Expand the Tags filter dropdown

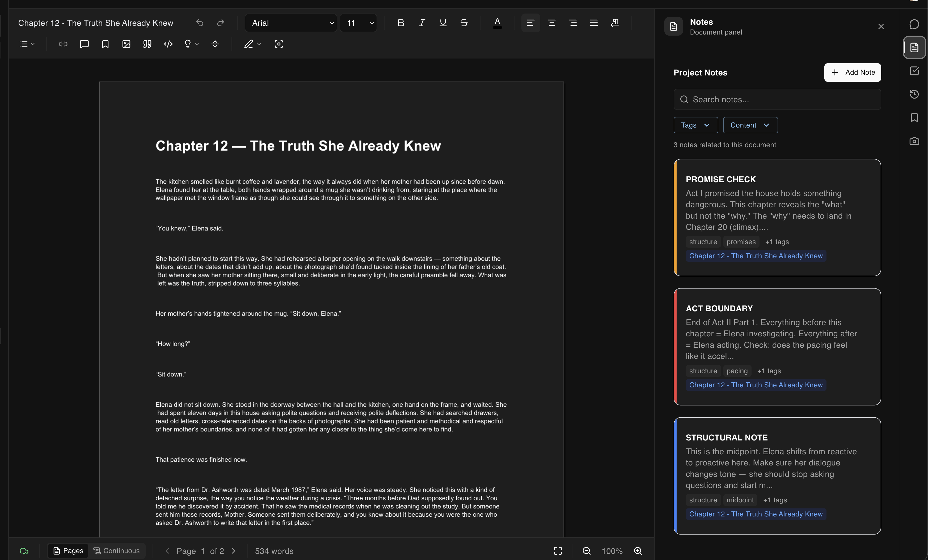[x=695, y=125]
